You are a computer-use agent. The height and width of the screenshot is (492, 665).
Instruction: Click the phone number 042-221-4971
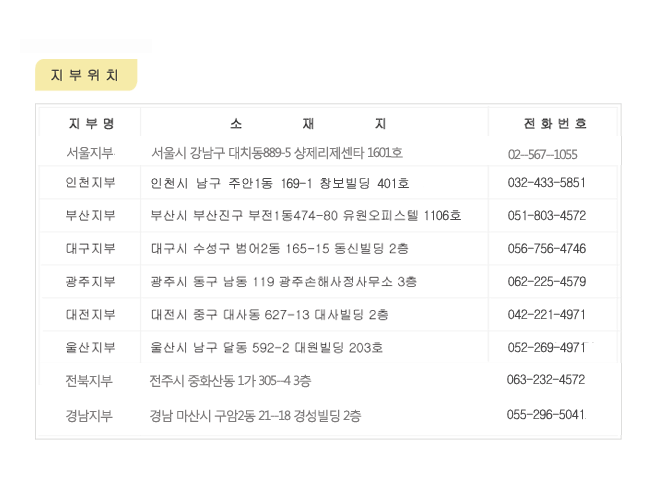tap(547, 315)
